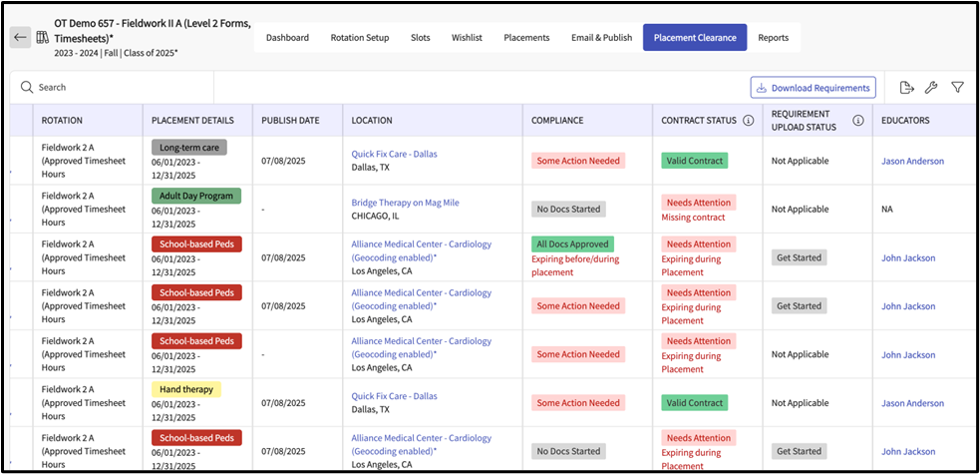Screen dimensions: 980x474
Task: Click the Requirement Upload Status info icon
Action: coord(857,121)
